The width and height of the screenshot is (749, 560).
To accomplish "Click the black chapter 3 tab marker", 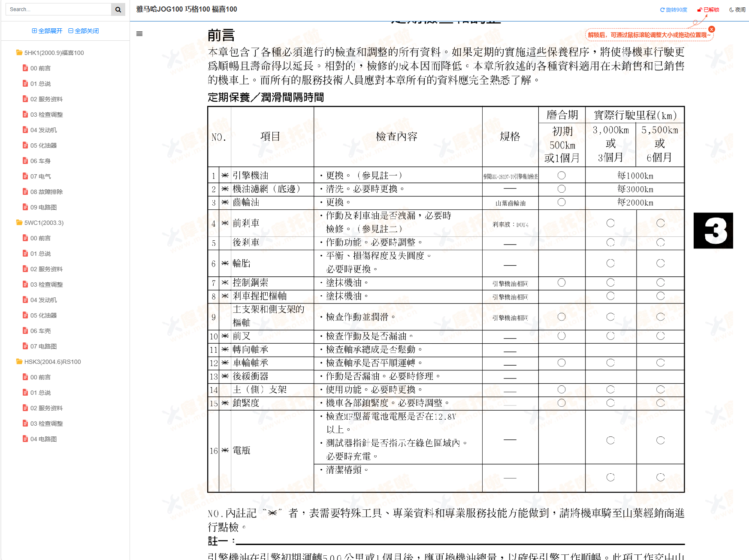I will [x=713, y=230].
